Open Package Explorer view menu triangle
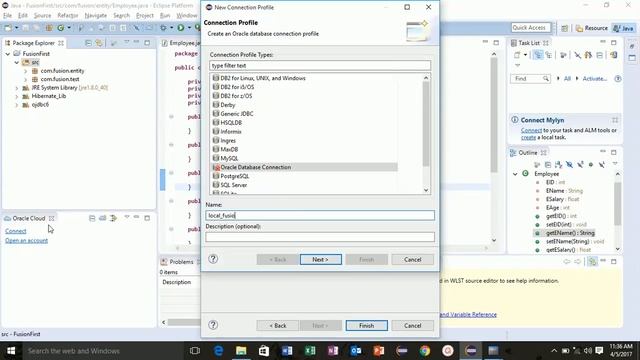This screenshot has height=360, width=640. click(x=127, y=42)
